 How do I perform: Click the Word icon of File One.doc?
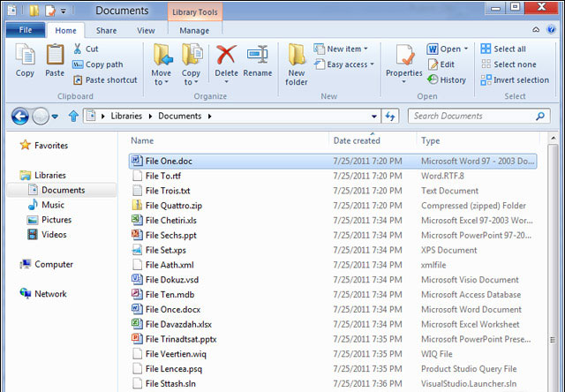click(x=137, y=161)
